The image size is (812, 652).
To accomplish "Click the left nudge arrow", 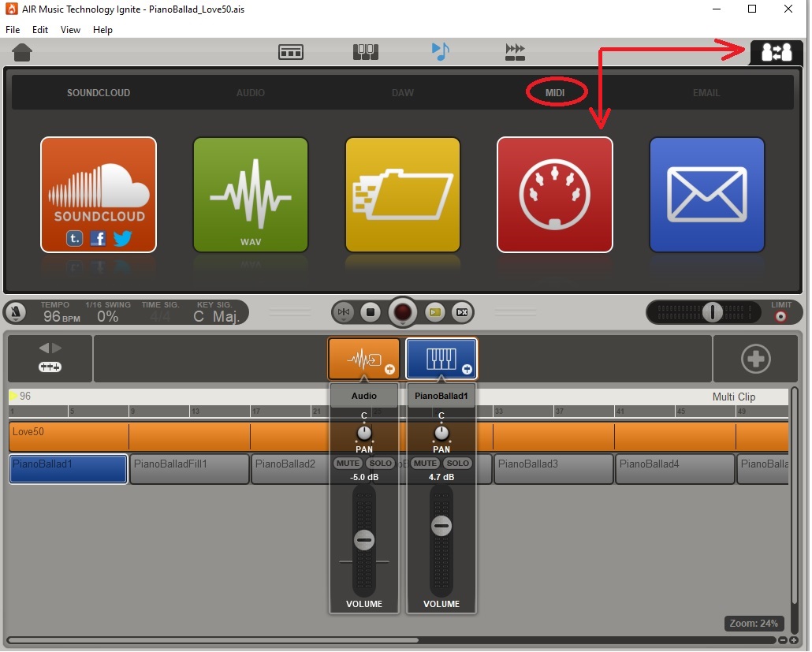I will 44,348.
